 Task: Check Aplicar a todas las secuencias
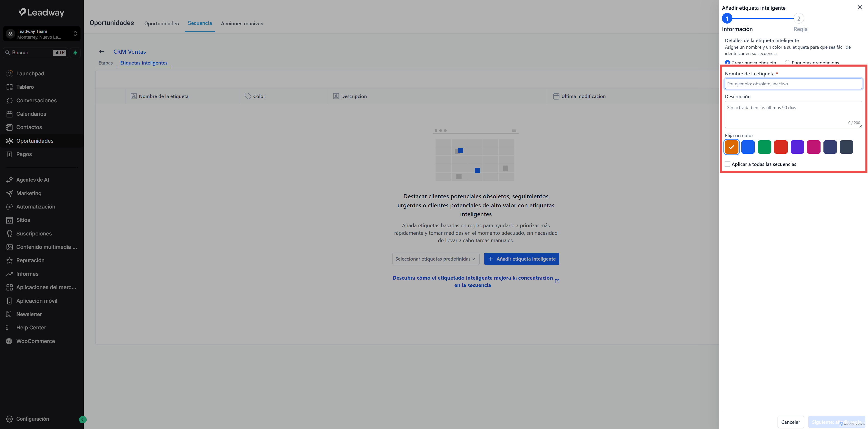click(728, 164)
